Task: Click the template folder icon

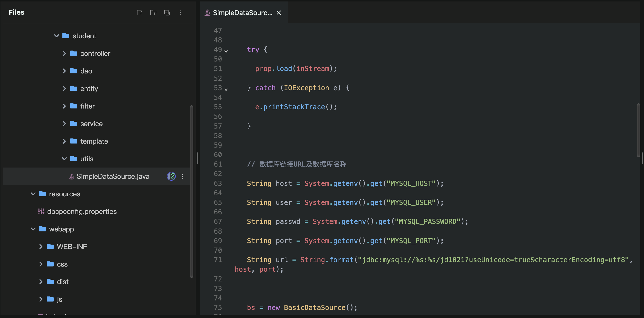Action: click(74, 141)
